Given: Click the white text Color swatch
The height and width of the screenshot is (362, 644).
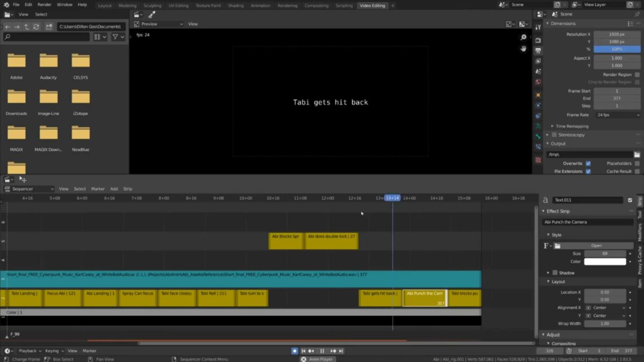Looking at the screenshot, I should pyautogui.click(x=605, y=262).
